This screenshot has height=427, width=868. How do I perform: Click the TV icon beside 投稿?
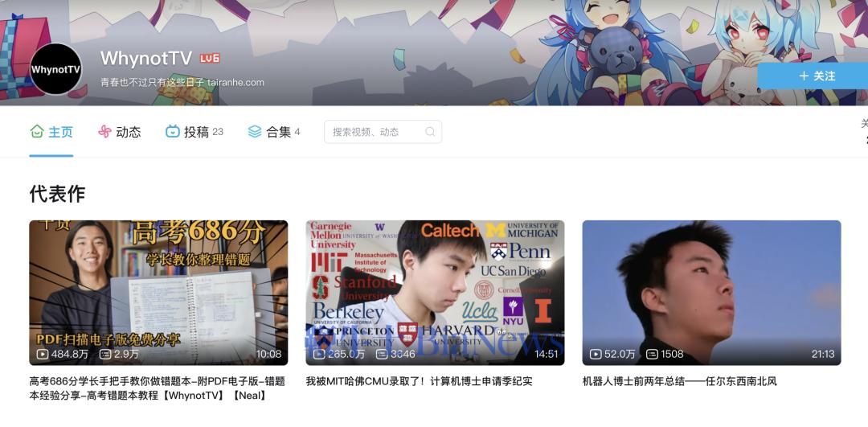tap(173, 132)
